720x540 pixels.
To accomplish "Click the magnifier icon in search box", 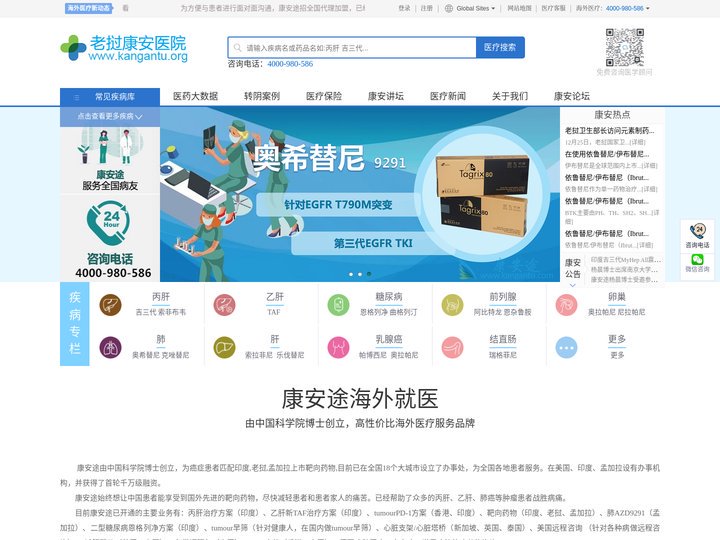I will coord(237,48).
